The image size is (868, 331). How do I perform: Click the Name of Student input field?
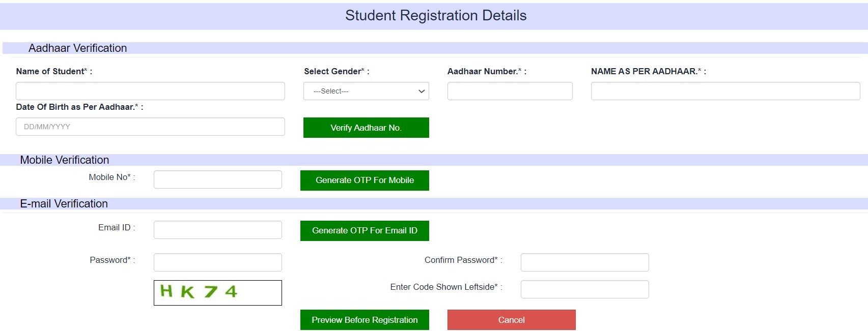pyautogui.click(x=150, y=91)
